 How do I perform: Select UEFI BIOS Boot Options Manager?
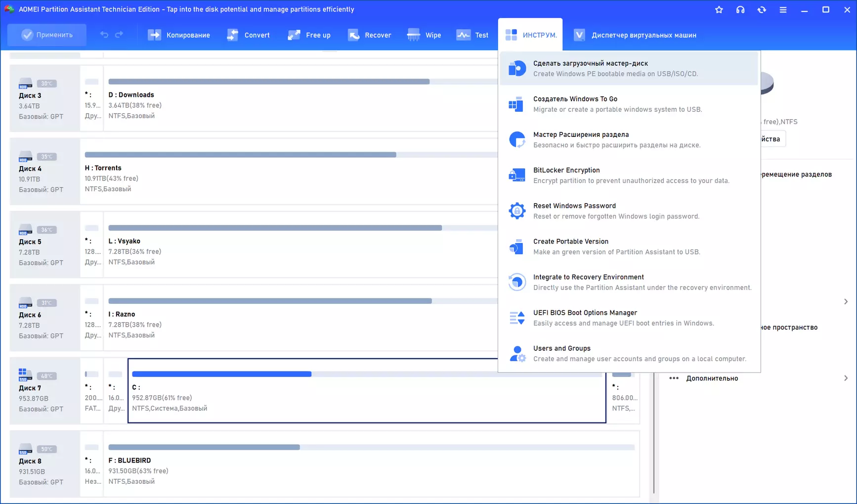[x=629, y=318]
